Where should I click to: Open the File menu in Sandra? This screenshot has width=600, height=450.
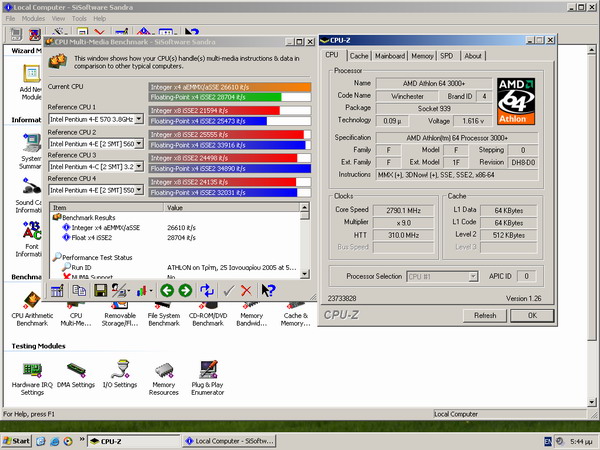(10, 18)
